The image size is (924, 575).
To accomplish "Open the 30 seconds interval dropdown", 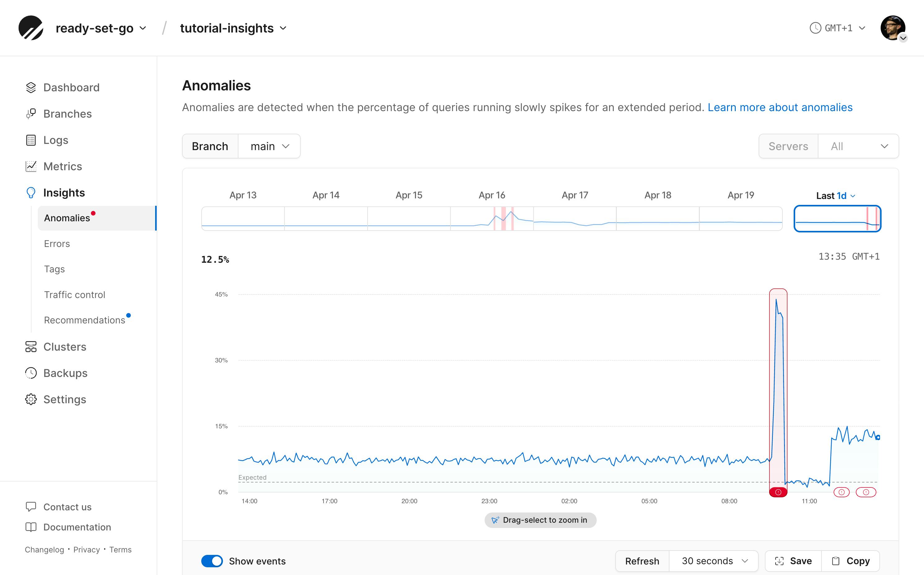I will 714,561.
